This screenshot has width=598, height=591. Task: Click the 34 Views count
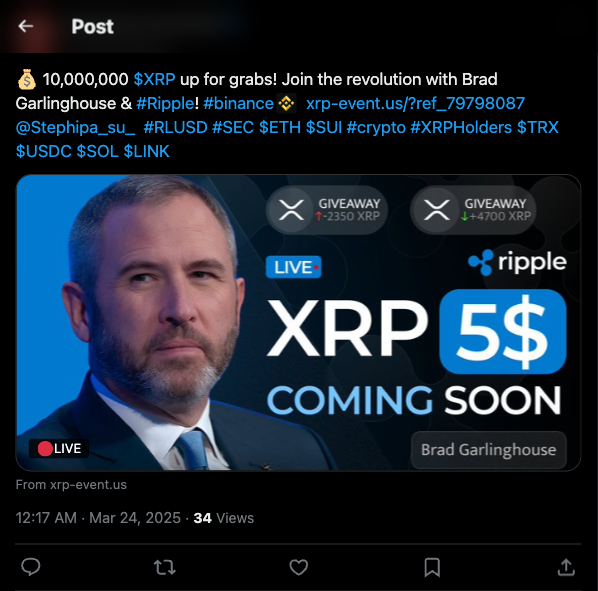click(223, 518)
